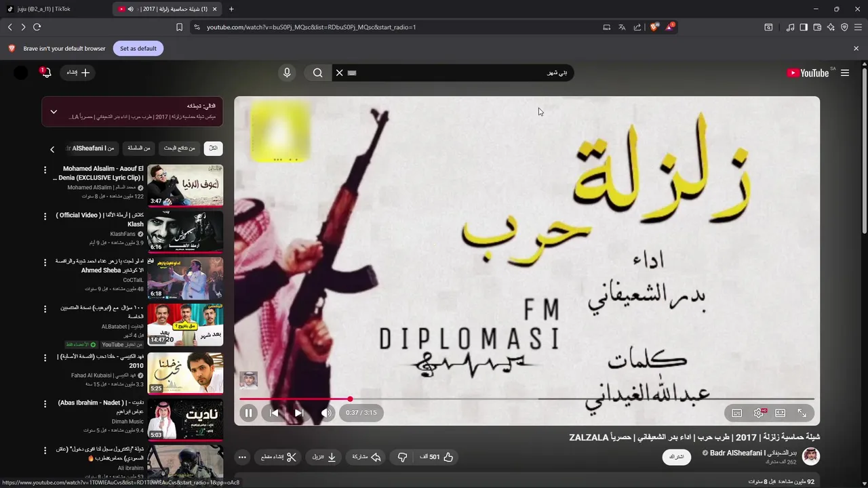This screenshot has width=868, height=488.
Task: Open Mohamed Alsalim Aaouf El Denia thumbnail
Action: pyautogui.click(x=185, y=185)
